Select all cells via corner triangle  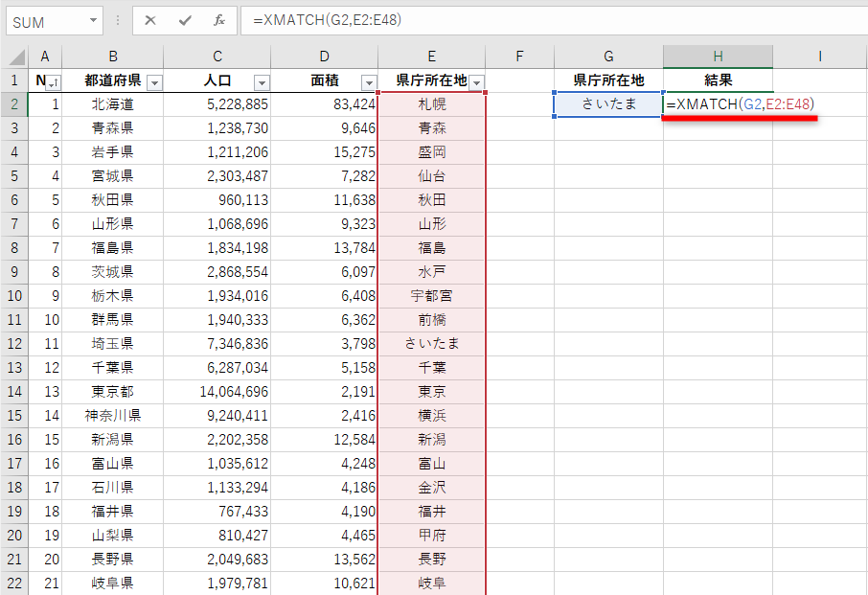[16, 57]
